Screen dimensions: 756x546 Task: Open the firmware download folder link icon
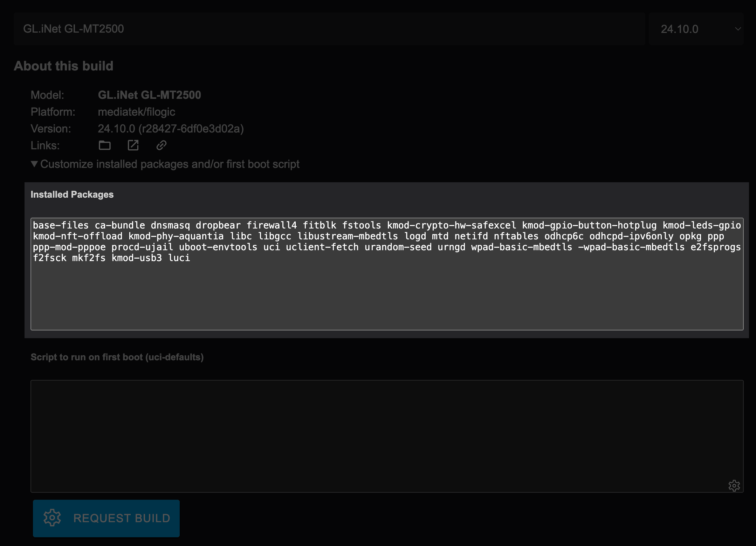[x=104, y=145]
